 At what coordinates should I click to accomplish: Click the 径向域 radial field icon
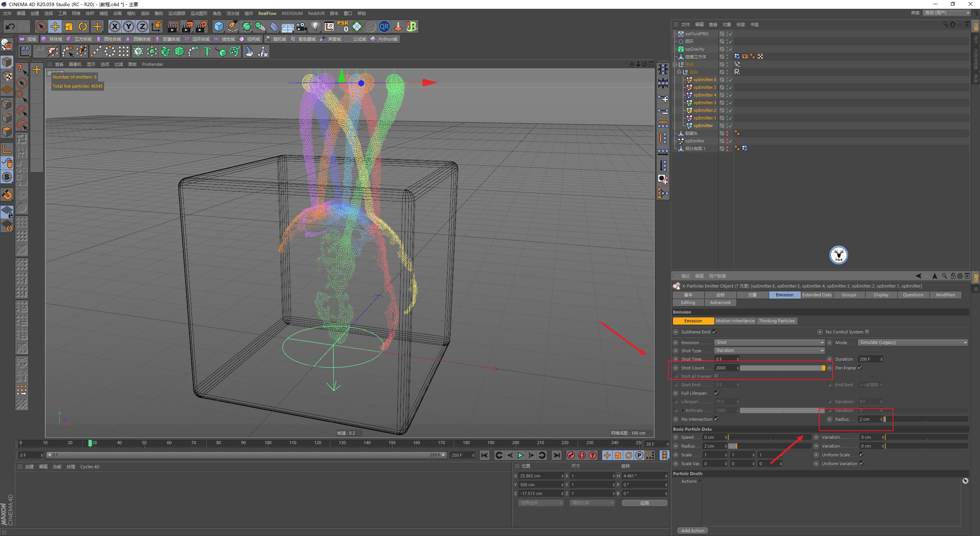(251, 39)
